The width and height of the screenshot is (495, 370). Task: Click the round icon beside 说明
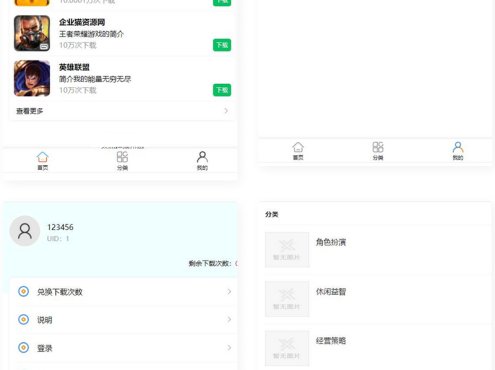pos(23,319)
